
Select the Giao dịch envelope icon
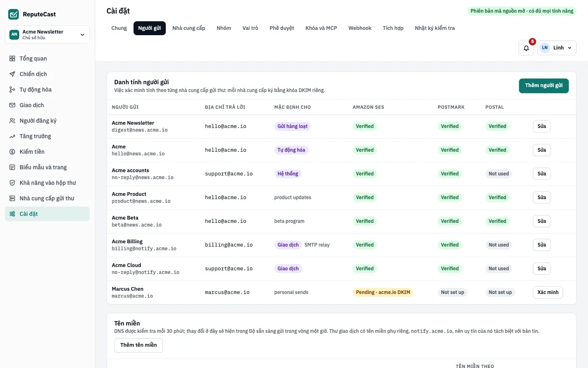click(x=12, y=105)
